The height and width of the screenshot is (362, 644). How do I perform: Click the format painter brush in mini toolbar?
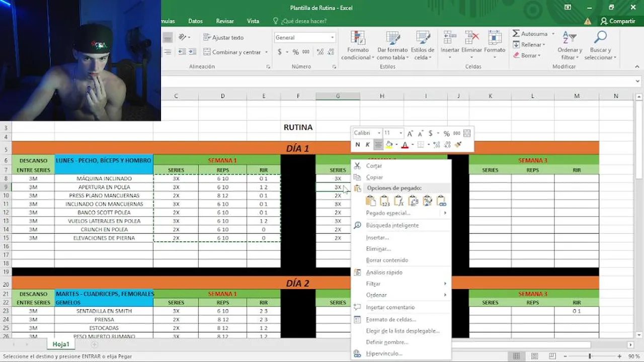coord(458,145)
